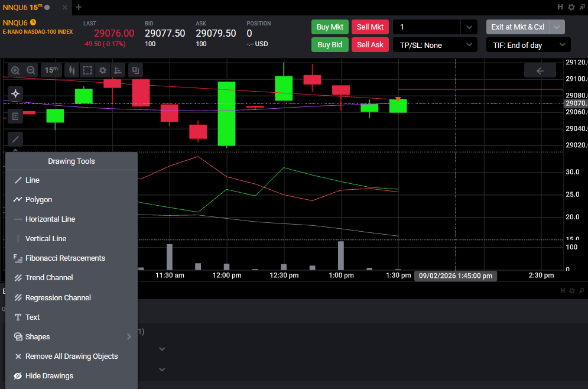Screen dimensions: 588x389
Task: Click the LAST price 29076.00
Action: pos(114,33)
